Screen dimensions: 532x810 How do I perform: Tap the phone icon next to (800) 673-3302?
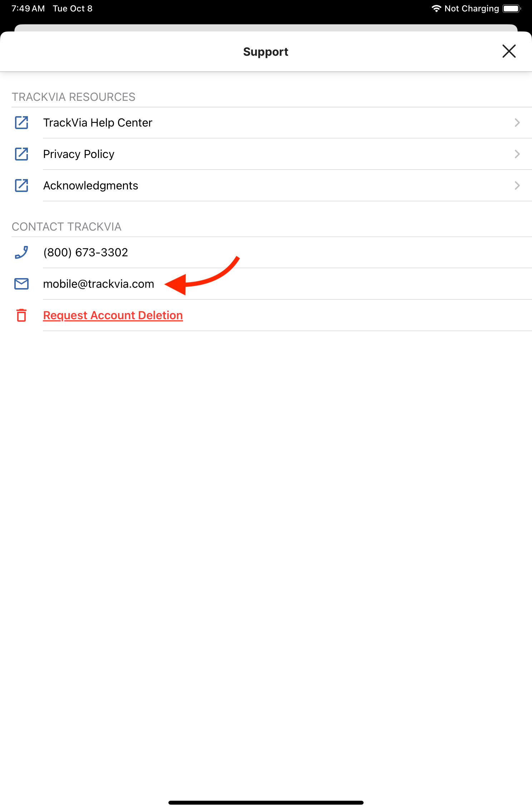tap(21, 252)
